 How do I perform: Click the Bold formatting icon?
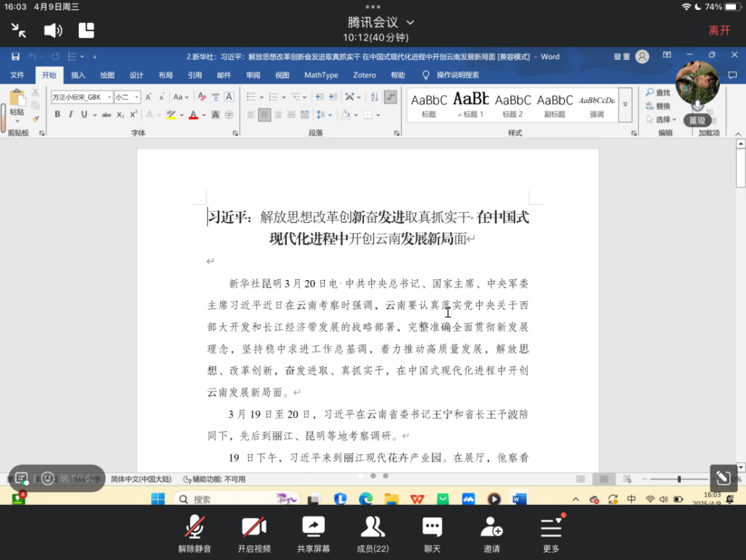coord(58,114)
